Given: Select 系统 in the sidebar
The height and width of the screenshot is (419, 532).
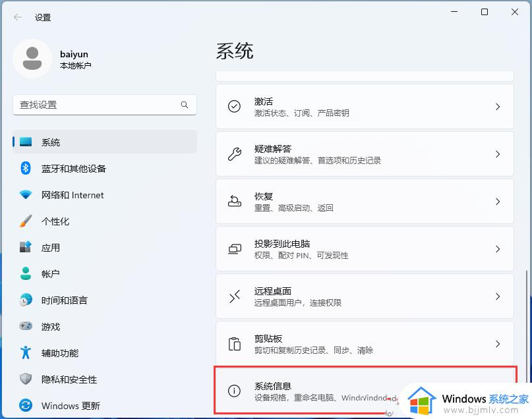Looking at the screenshot, I should click(105, 142).
